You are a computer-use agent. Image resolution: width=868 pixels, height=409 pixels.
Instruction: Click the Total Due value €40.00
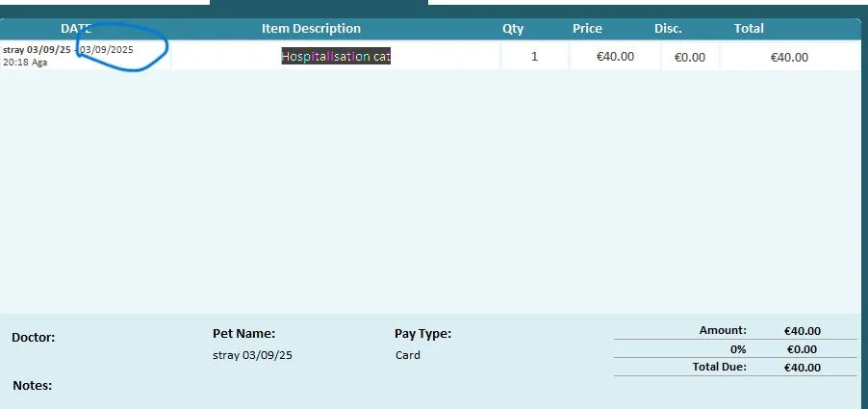coord(803,368)
